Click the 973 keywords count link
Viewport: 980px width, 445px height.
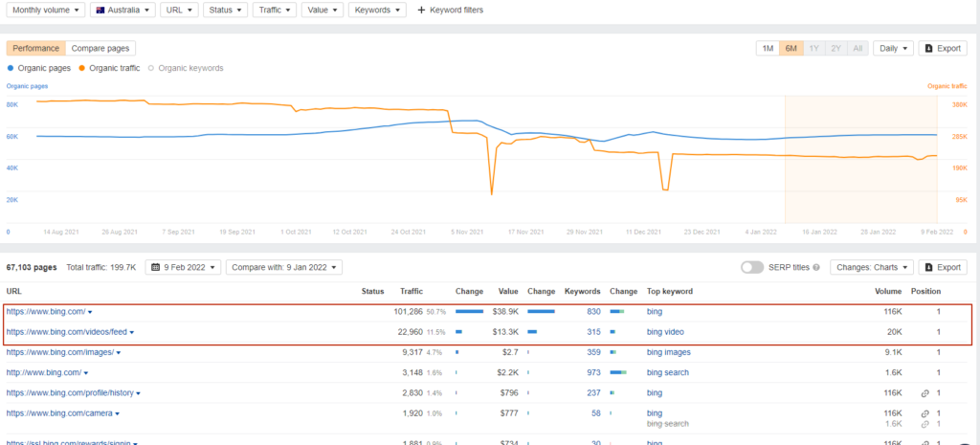click(593, 372)
